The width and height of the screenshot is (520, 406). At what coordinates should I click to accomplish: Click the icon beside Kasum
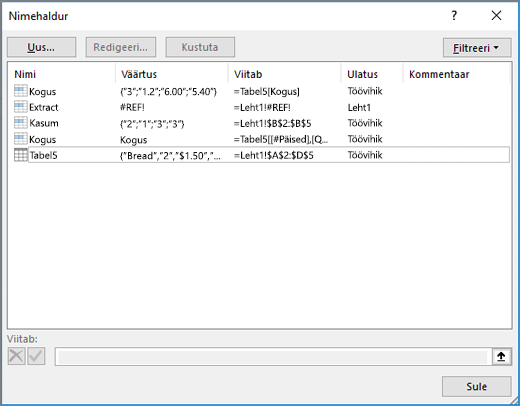(x=21, y=123)
